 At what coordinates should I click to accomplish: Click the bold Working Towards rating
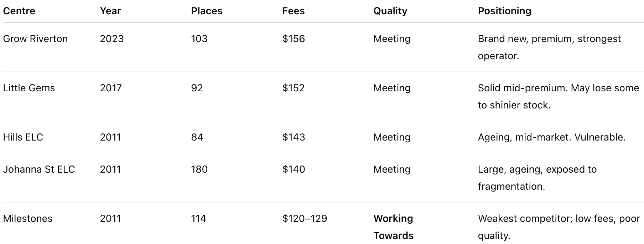coord(393,227)
